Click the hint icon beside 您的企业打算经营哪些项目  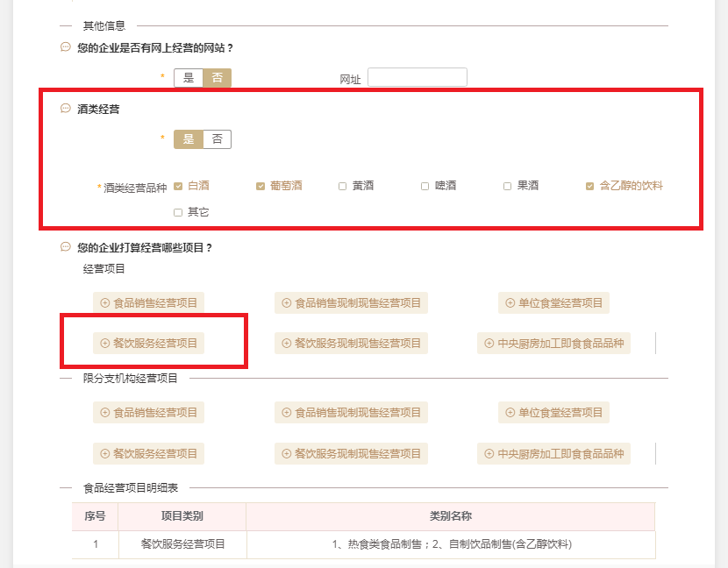pyautogui.click(x=66, y=247)
